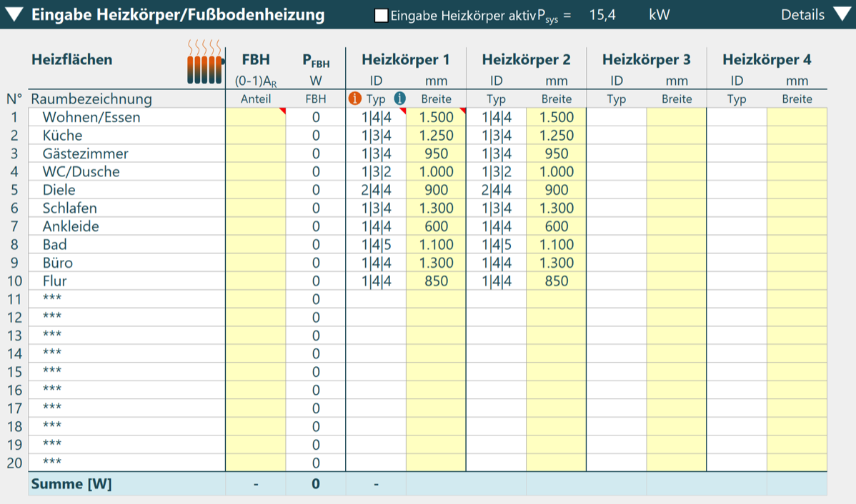Click row number 15
This screenshot has width=856, height=504.
pyautogui.click(x=14, y=372)
